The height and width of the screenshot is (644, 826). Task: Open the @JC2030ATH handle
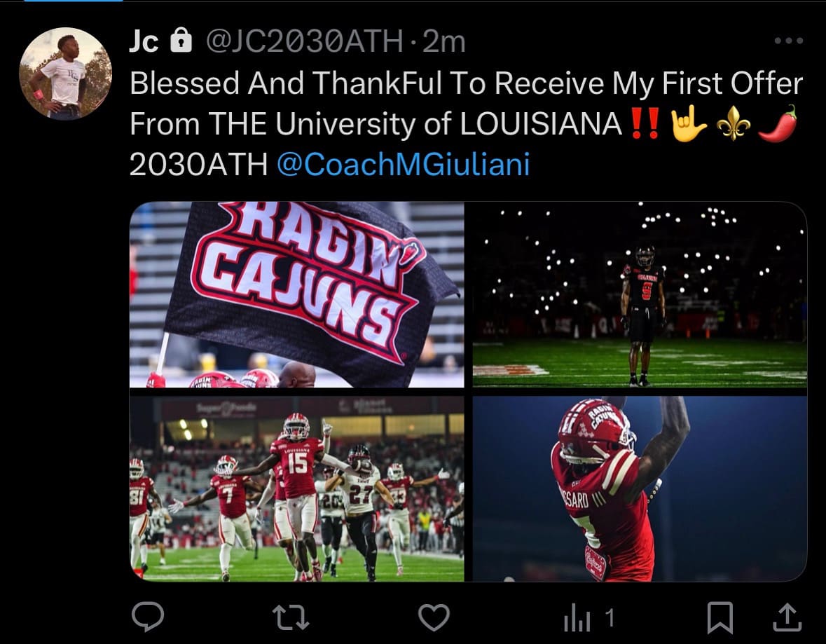tap(305, 41)
